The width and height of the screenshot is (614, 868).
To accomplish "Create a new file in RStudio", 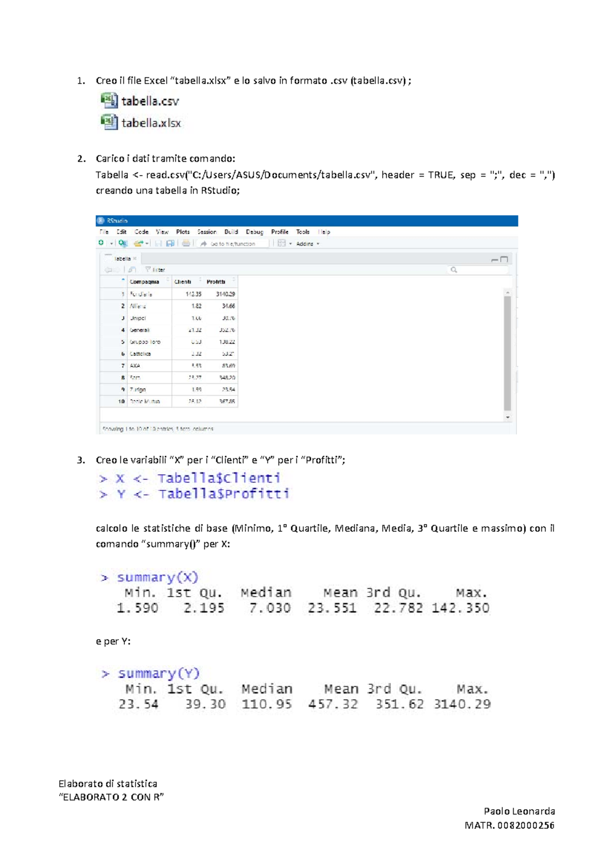I will point(101,243).
